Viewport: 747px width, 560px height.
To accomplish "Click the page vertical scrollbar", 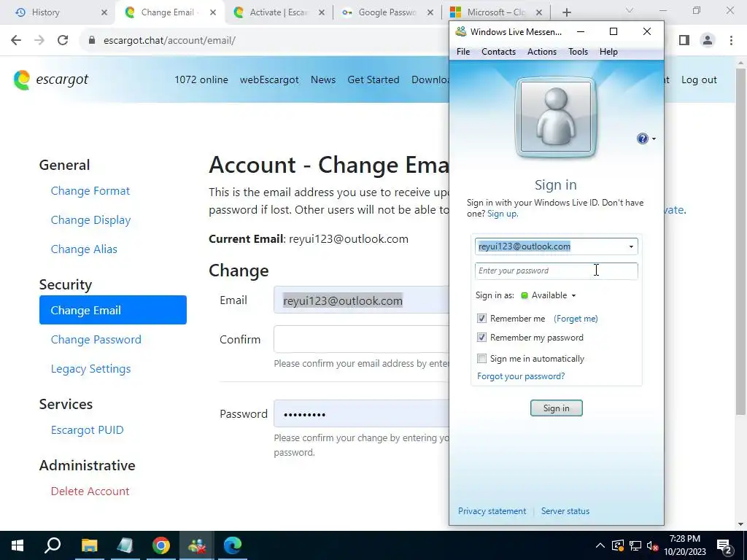I will [740, 241].
